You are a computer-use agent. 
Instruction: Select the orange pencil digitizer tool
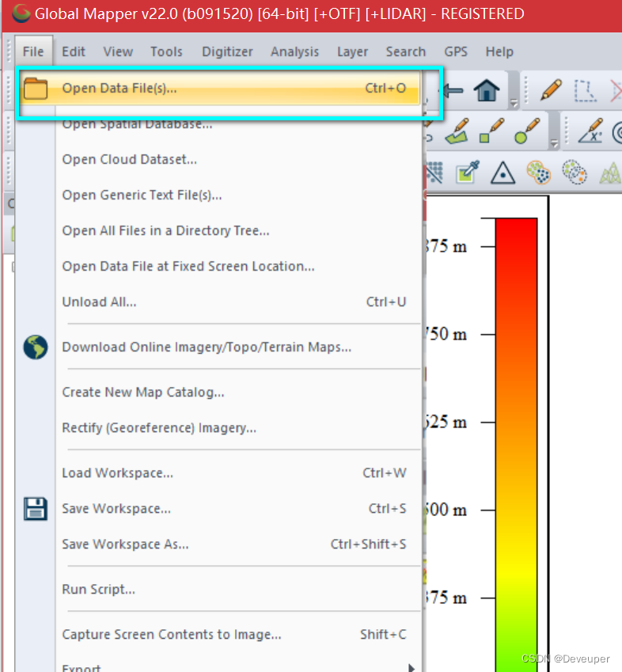[x=551, y=89]
